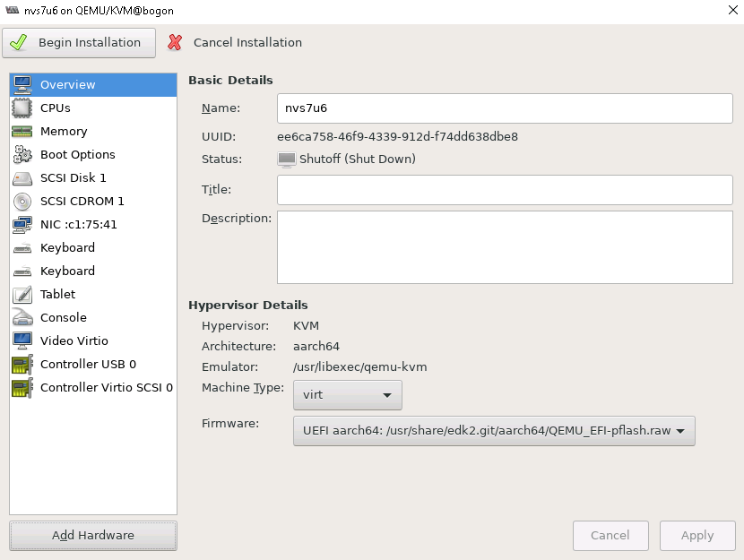Open the SCSI Disk 1 drive icon
Image resolution: width=744 pixels, height=560 pixels.
tap(22, 178)
